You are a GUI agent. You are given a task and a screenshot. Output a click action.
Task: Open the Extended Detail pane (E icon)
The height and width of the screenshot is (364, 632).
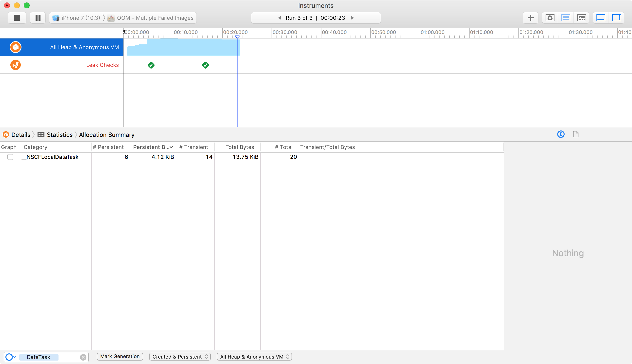(561, 134)
